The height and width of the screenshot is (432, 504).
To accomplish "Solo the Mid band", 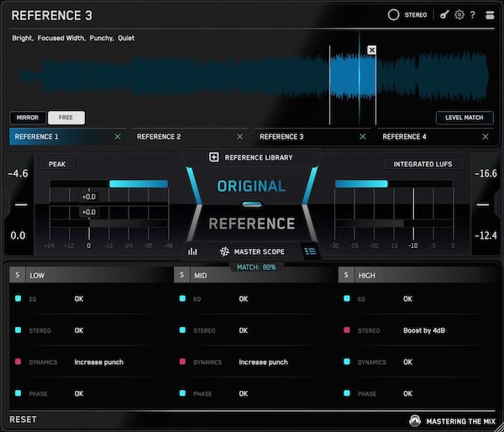I will (182, 275).
